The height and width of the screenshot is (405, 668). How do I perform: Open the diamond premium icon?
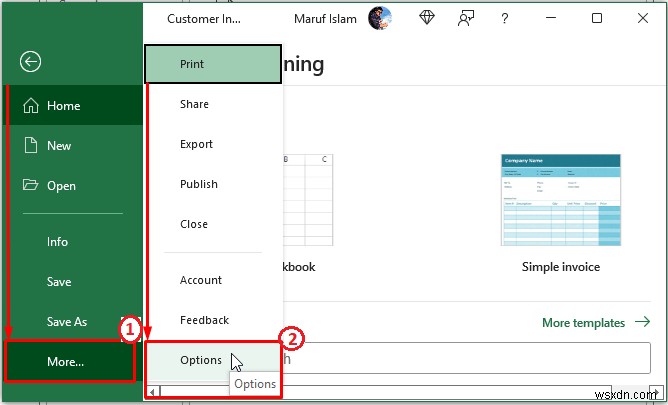point(426,18)
